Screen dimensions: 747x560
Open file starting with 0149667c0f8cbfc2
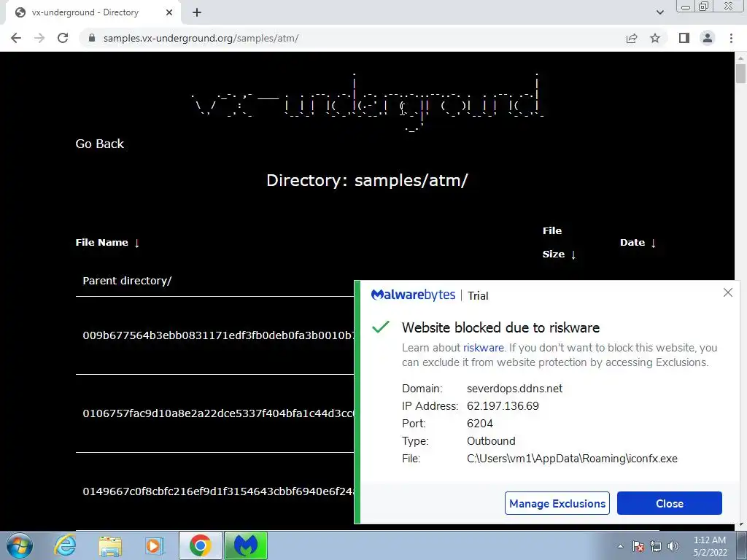pyautogui.click(x=218, y=491)
